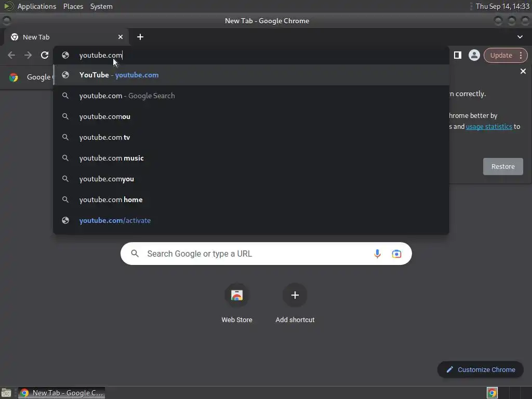Viewport: 532px width, 399px height.
Task: Open the Web Store shortcut
Action: click(x=237, y=303)
